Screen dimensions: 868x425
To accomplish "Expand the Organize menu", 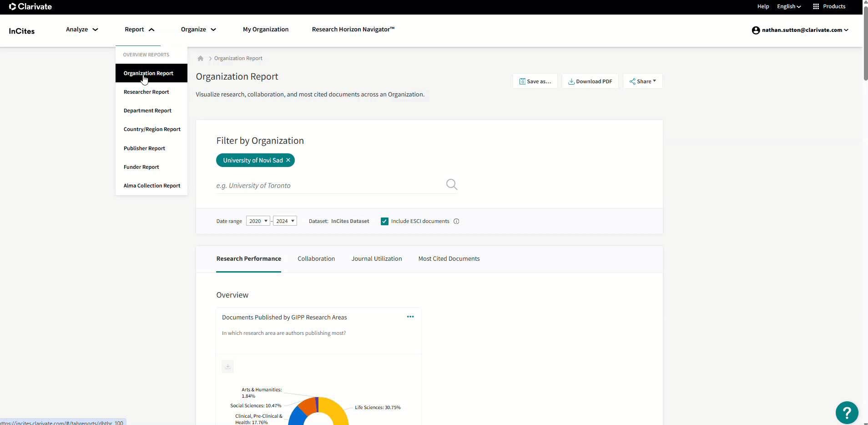I will click(x=198, y=29).
